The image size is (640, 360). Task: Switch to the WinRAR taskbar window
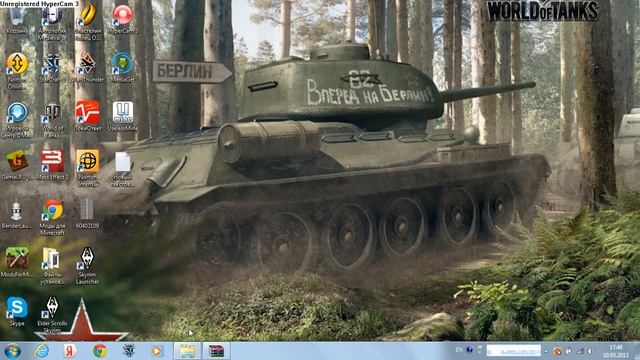(x=216, y=351)
